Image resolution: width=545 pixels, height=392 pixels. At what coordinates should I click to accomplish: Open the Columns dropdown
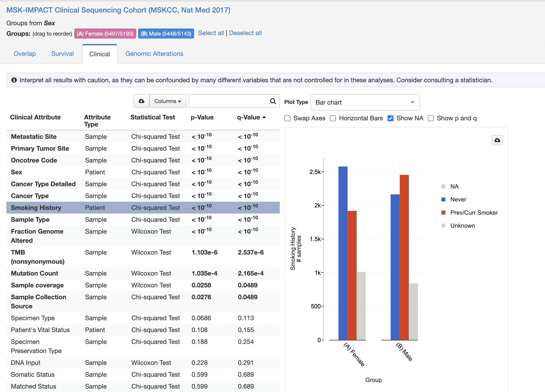click(168, 101)
